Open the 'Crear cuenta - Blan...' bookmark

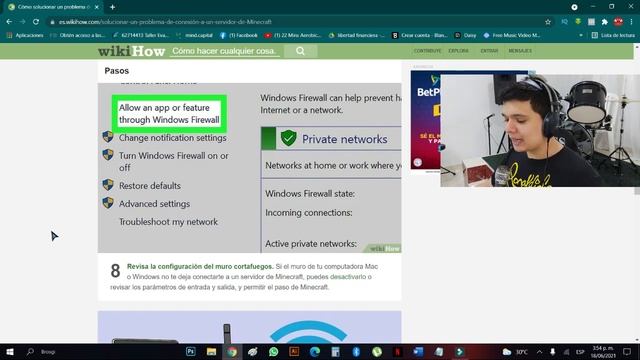click(x=420, y=36)
